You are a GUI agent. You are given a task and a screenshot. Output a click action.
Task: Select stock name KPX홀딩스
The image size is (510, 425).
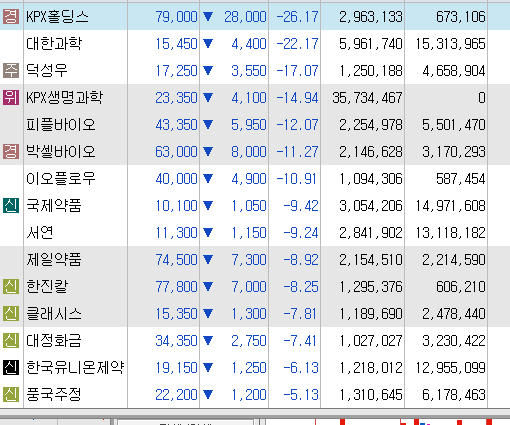click(x=57, y=17)
